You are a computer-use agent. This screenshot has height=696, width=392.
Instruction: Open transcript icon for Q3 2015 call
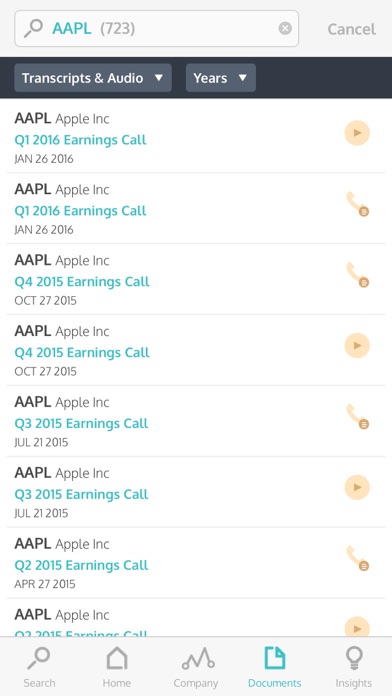coord(358,416)
